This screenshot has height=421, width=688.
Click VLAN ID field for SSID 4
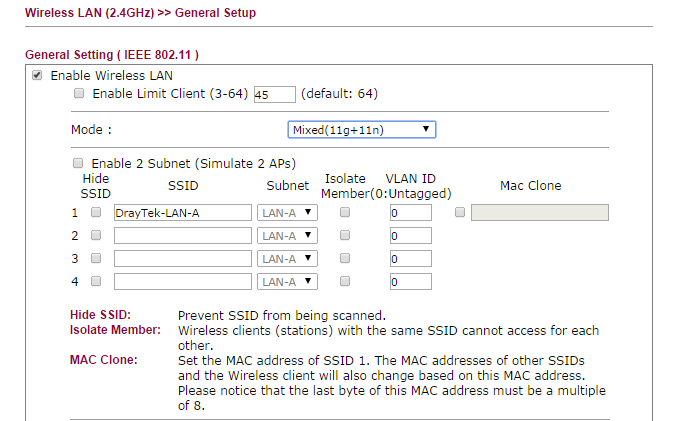tap(410, 282)
